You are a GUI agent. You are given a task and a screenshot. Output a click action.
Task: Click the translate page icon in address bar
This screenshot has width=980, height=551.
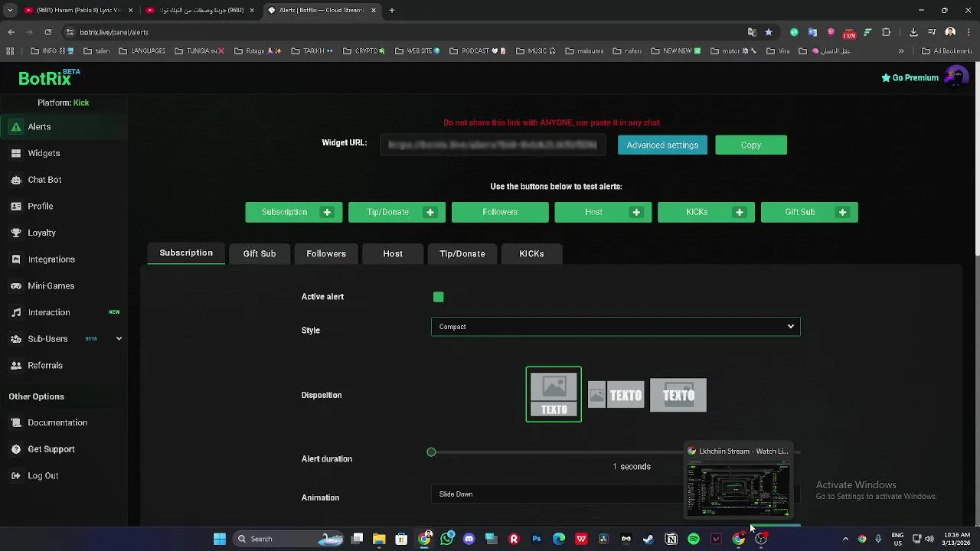tap(752, 32)
